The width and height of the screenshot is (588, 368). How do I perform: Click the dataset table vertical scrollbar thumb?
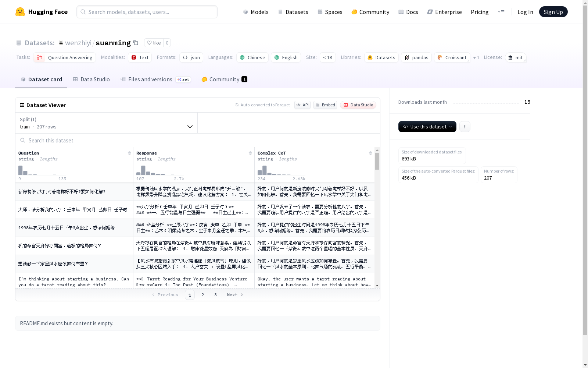click(377, 161)
